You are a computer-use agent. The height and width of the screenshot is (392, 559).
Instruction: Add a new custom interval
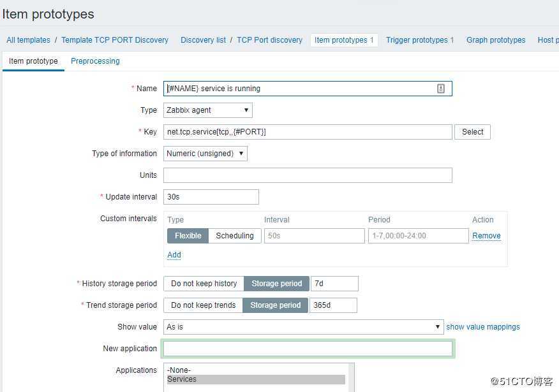point(174,255)
